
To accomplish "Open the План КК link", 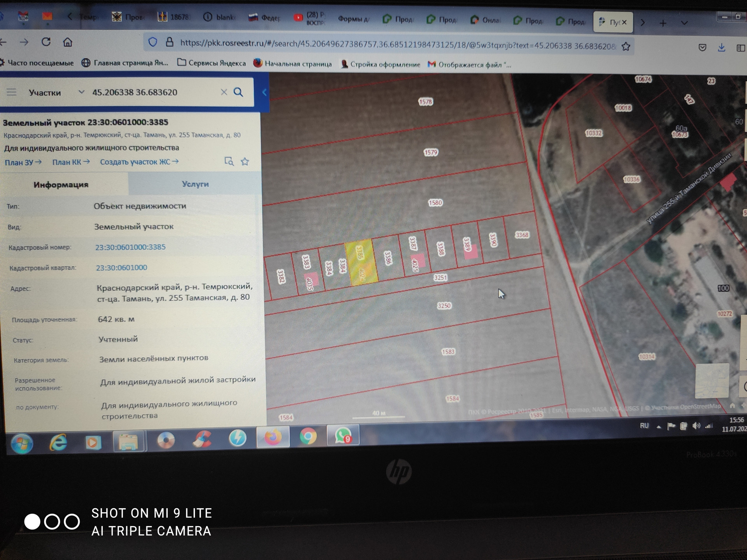I will (71, 162).
